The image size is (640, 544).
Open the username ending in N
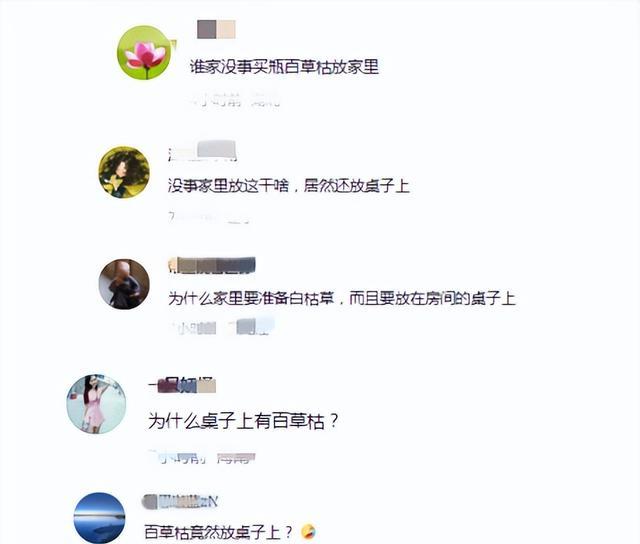coord(180,502)
